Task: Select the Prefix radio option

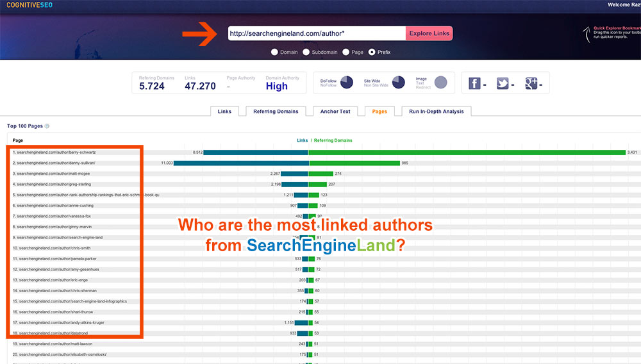Action: click(x=372, y=52)
